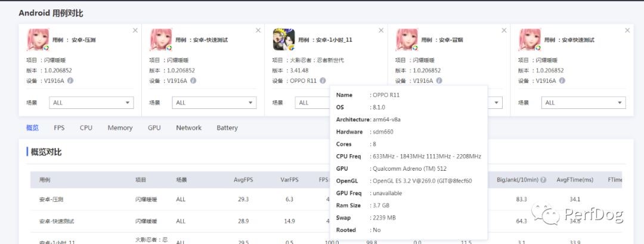Click the BigJank(/10min) column header
The height and width of the screenshot is (244, 644).
coord(518,180)
